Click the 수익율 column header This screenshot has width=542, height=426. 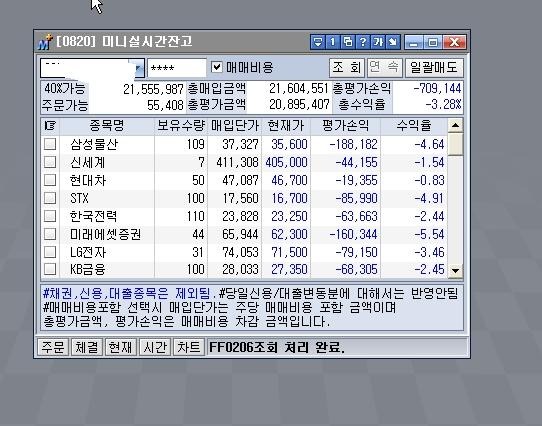click(x=414, y=125)
